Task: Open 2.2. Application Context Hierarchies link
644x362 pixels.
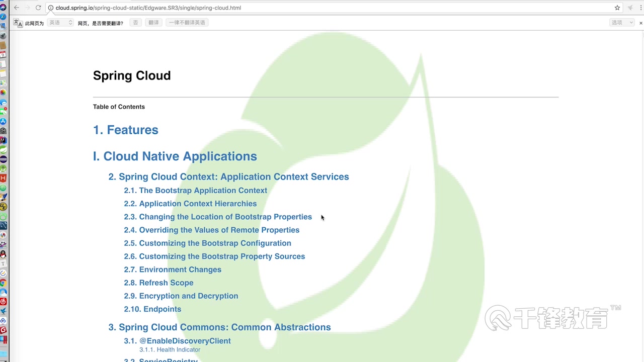Action: pyautogui.click(x=190, y=204)
